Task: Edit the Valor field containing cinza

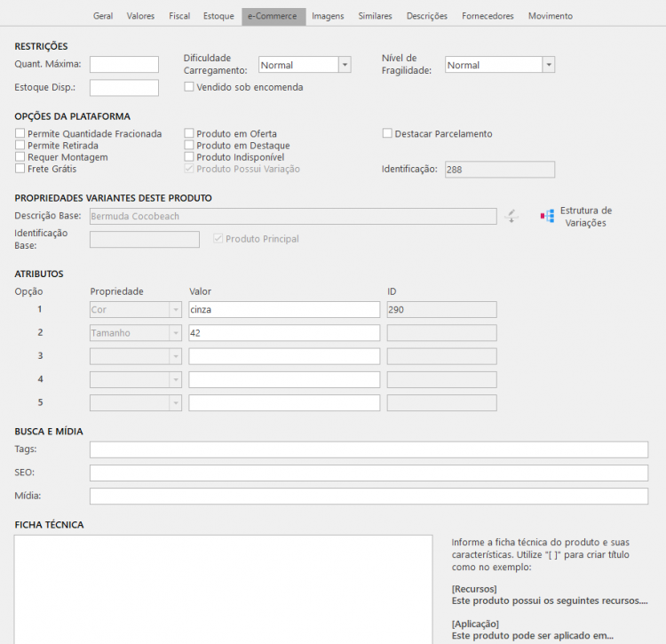Action: (x=284, y=310)
